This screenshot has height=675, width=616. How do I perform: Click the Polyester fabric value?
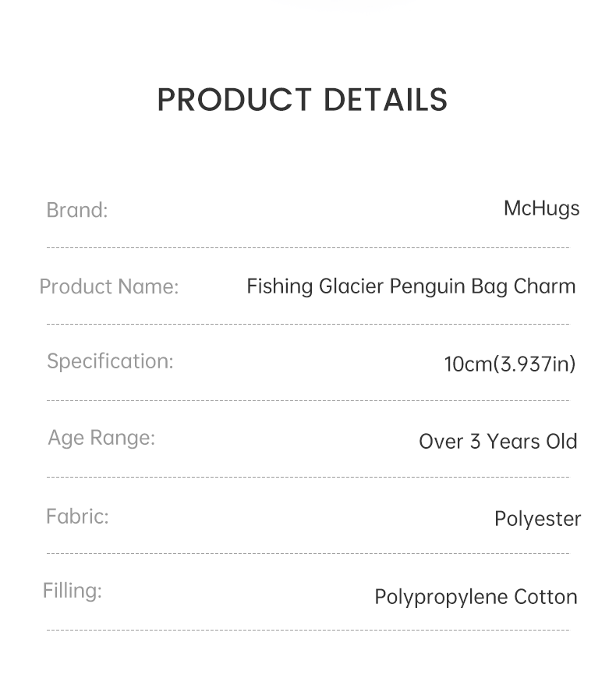point(538,519)
